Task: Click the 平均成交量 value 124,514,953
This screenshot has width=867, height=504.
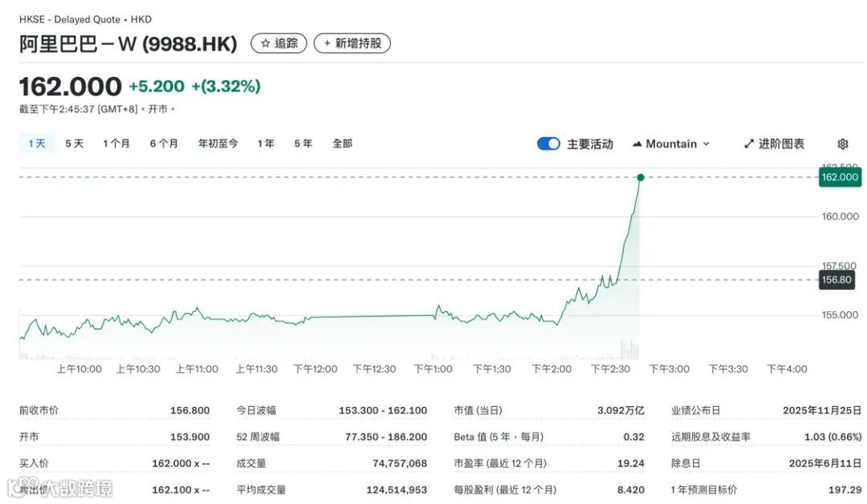Action: 397,490
